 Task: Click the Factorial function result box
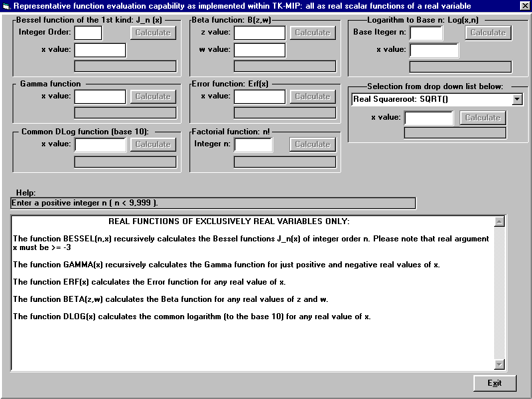click(285, 162)
